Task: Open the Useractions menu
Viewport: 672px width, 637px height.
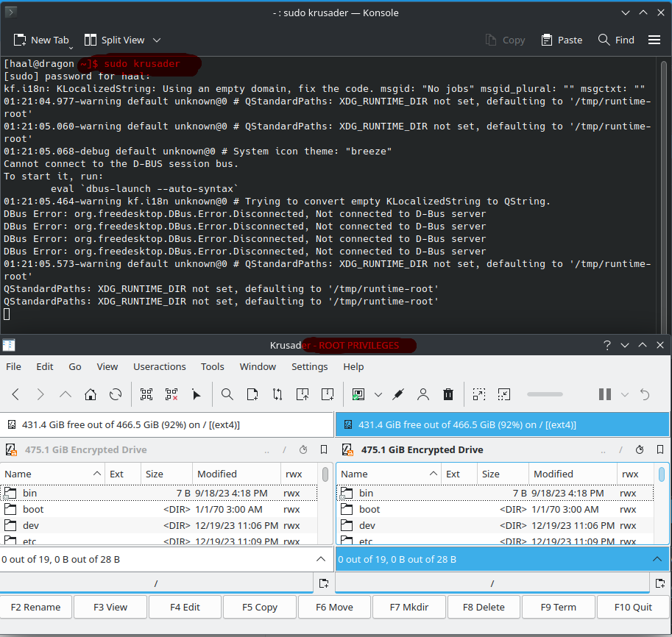Action: pos(160,367)
